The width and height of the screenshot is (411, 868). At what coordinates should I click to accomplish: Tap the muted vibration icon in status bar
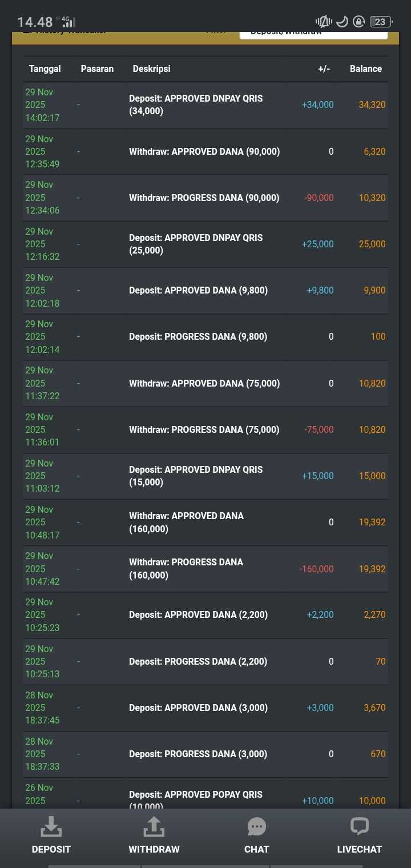pyautogui.click(x=324, y=22)
